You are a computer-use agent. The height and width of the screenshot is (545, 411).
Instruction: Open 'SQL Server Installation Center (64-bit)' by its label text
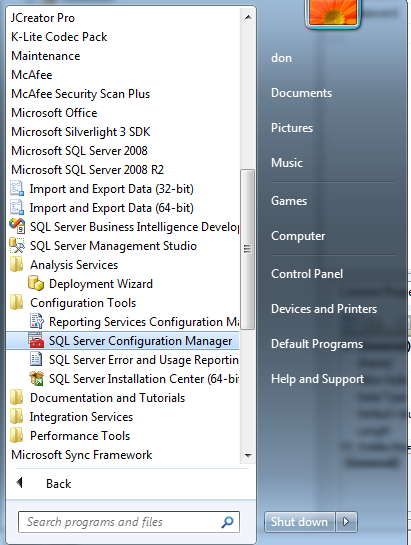click(144, 379)
